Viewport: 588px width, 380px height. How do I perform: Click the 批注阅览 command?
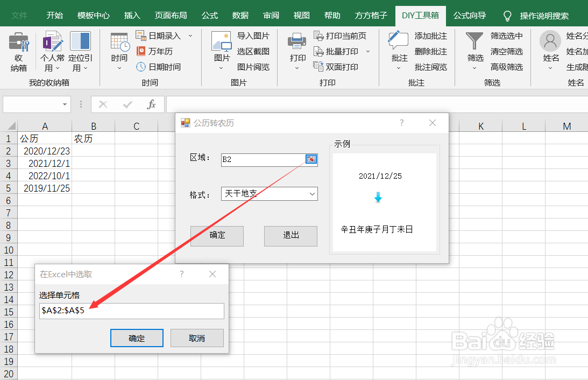(430, 67)
